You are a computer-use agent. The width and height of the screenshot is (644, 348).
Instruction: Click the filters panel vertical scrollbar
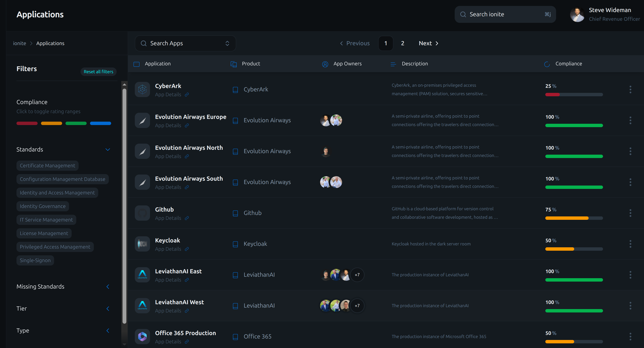(124, 206)
